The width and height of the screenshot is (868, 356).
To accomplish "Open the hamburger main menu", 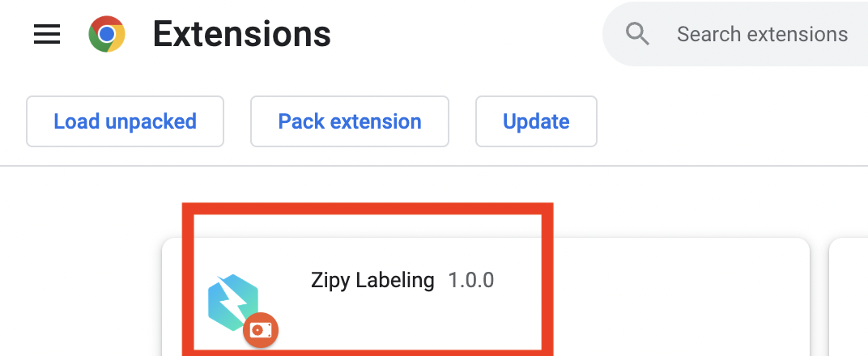I will pyautogui.click(x=47, y=34).
